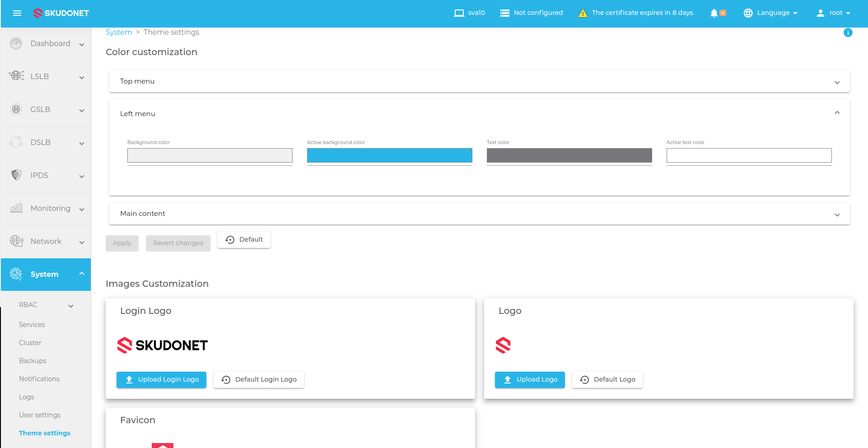Expand the Monitoring menu chevron
Screen dimensions: 868x448
pos(82,209)
